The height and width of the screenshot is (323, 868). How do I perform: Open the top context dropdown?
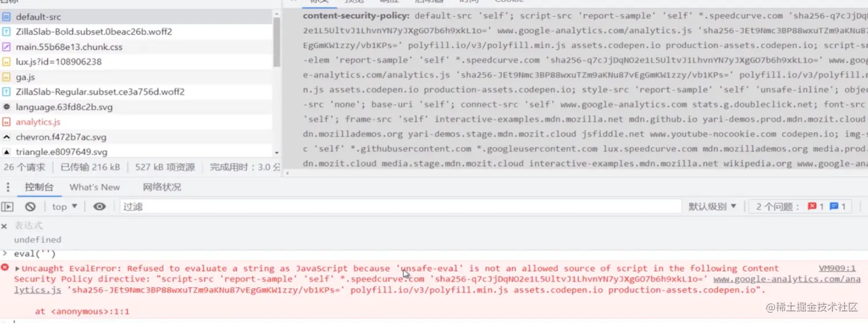click(65, 207)
